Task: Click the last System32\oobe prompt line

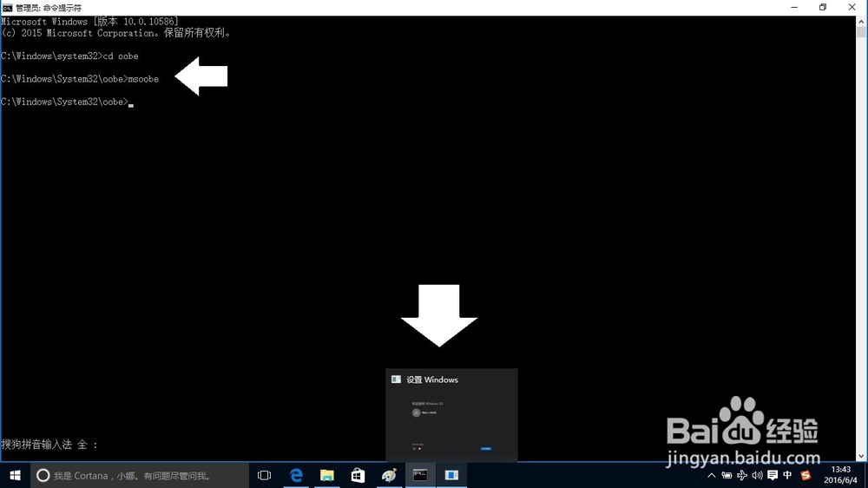Action: point(65,102)
